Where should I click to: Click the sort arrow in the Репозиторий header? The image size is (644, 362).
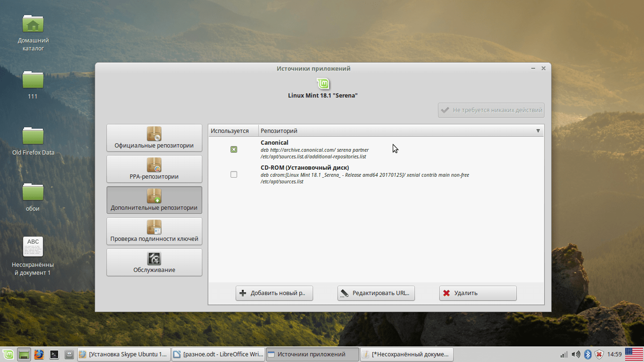pyautogui.click(x=538, y=131)
